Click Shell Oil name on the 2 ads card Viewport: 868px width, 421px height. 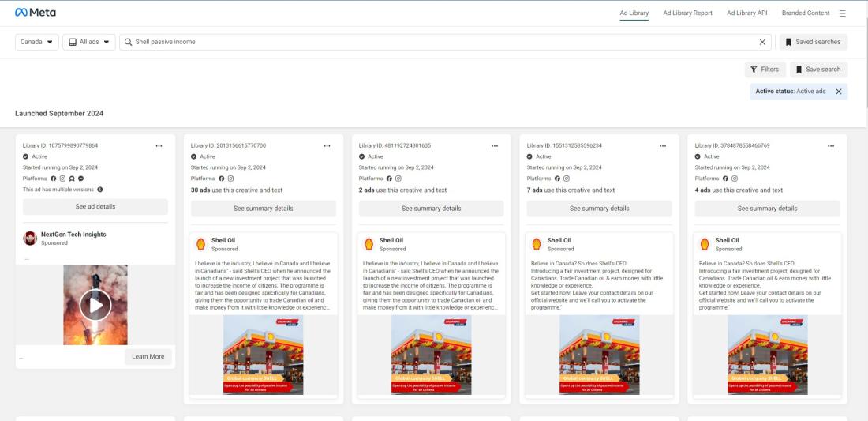[391, 240]
